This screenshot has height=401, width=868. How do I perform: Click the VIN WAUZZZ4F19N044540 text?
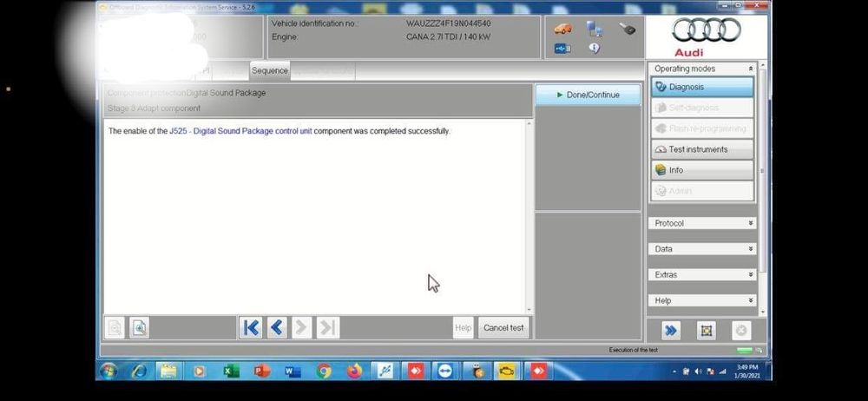(448, 23)
